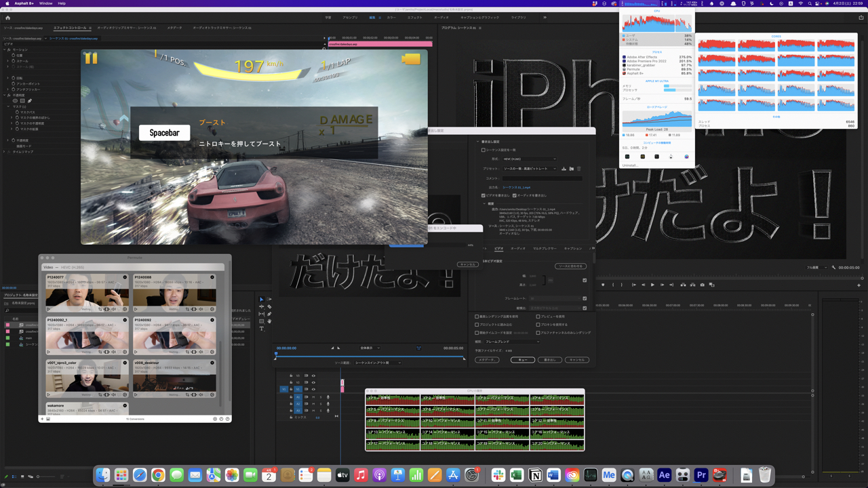Open settings gear on v008_desktour card
868x488 pixels.
[x=212, y=394]
